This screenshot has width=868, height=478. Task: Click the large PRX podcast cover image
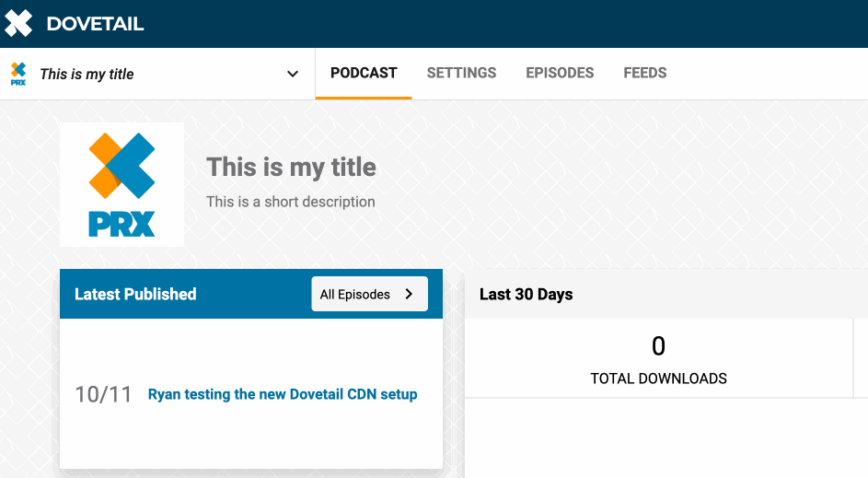(122, 184)
